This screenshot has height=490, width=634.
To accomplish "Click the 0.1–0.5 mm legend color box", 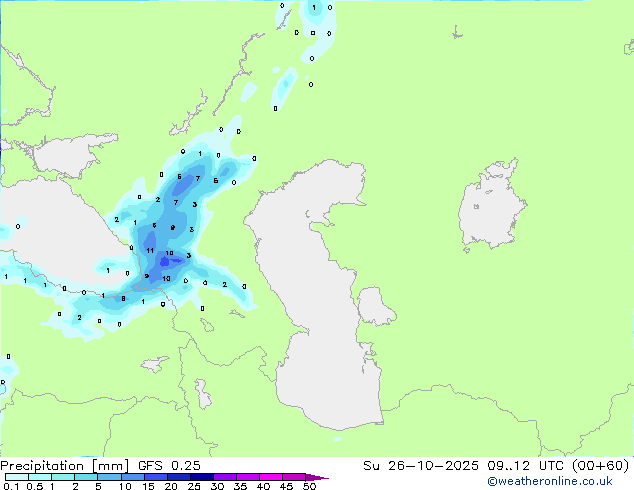I will [x=17, y=477].
